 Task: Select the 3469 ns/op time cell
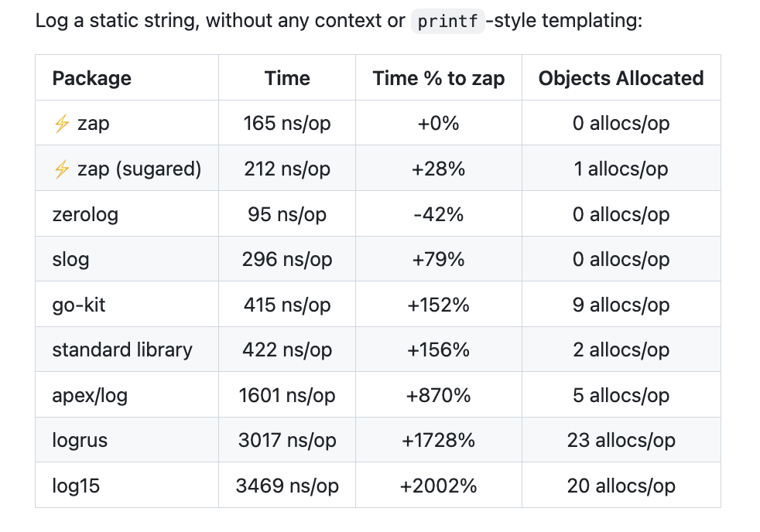287,486
